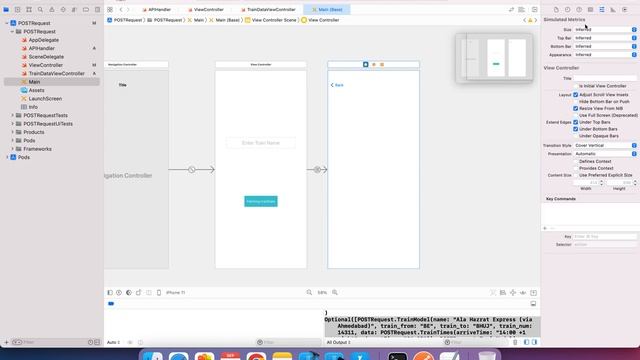Click the Enter Train Name text field
Image resolution: width=640 pixels, height=360 pixels.
point(261,143)
